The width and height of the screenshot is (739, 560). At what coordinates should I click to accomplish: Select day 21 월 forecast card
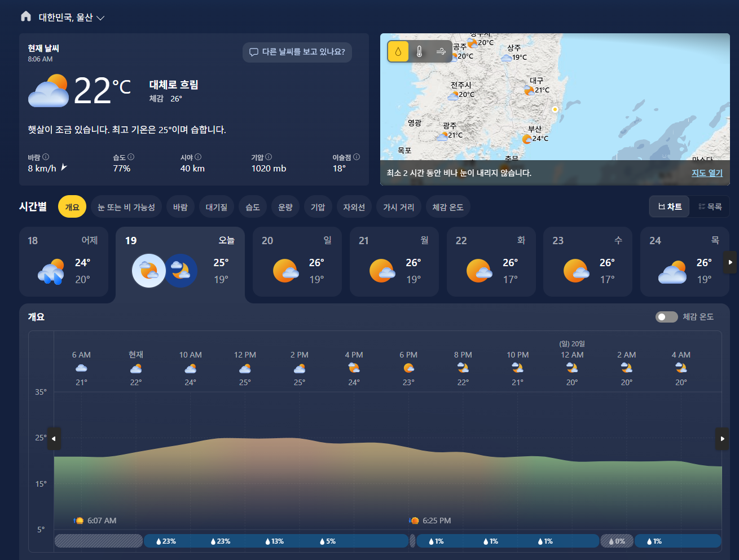(394, 262)
